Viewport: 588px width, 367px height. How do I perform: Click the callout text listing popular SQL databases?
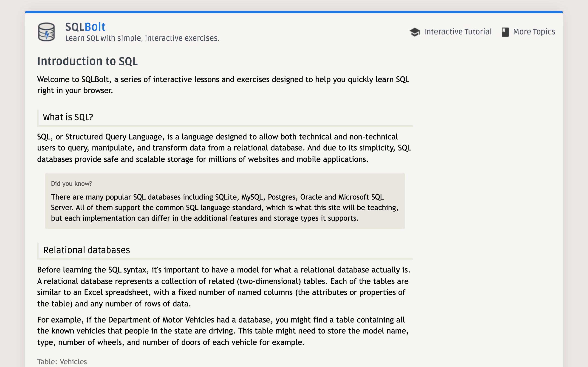pyautogui.click(x=225, y=208)
